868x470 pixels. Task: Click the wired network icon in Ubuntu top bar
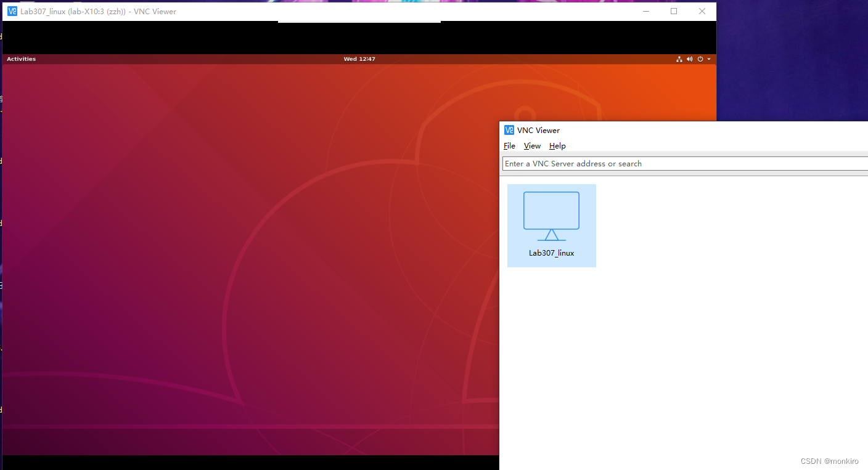click(679, 59)
